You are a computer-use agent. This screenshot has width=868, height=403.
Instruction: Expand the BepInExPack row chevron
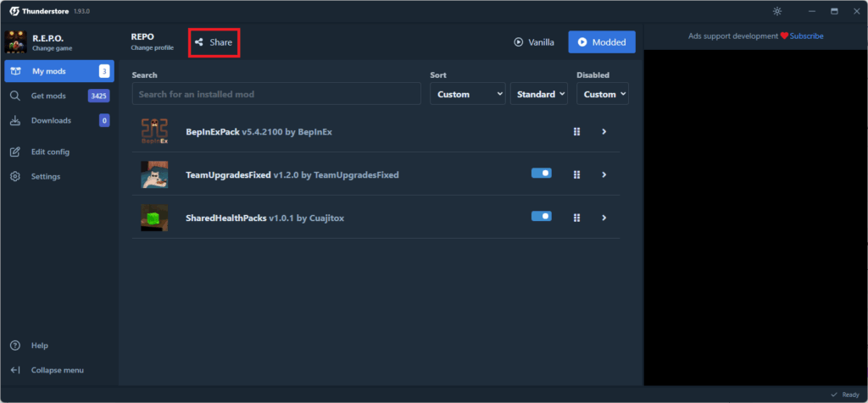(604, 131)
